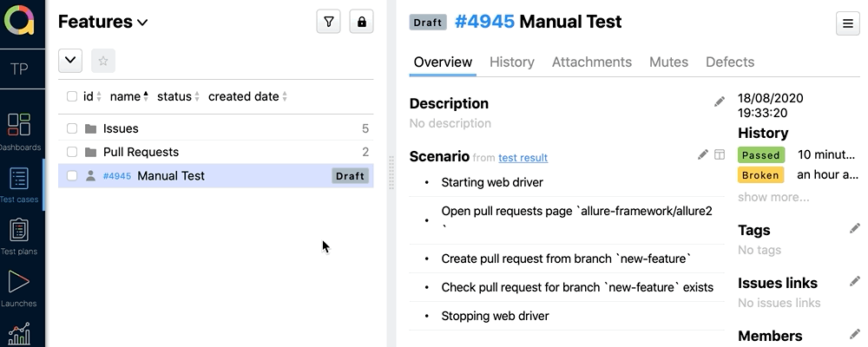Switch to the Mutes tab
Image resolution: width=868 pixels, height=347 pixels.
pyautogui.click(x=668, y=62)
